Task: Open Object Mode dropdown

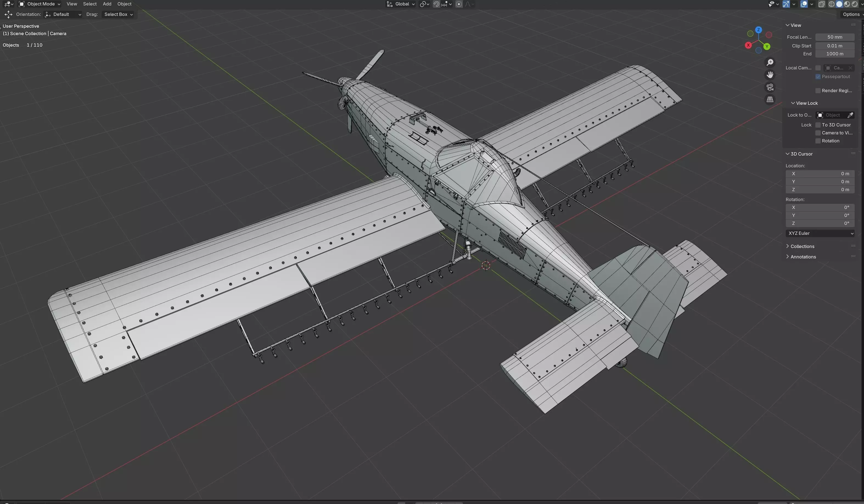Action: coord(40,4)
